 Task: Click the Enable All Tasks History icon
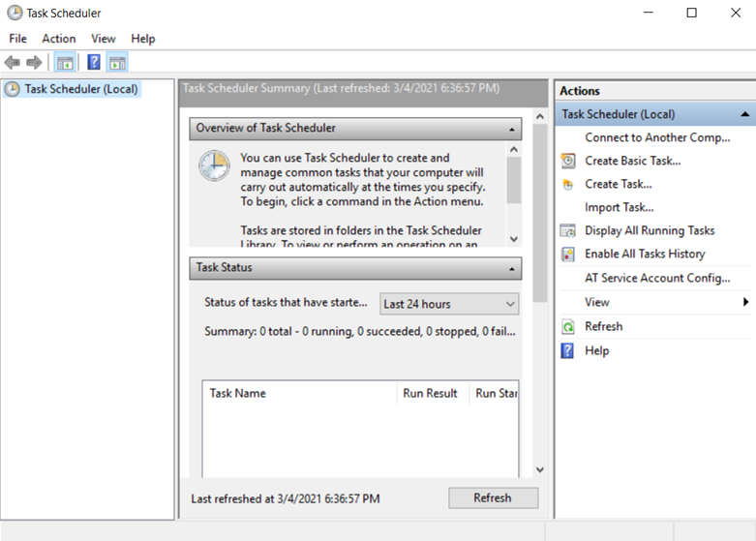(568, 255)
